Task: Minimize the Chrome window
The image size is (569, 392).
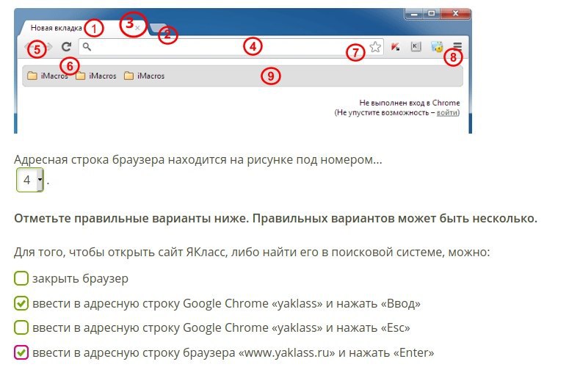Action: 414,14
